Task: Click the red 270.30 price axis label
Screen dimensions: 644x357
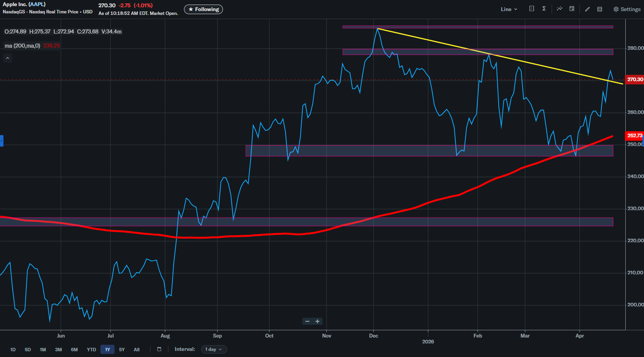Action: [x=635, y=79]
